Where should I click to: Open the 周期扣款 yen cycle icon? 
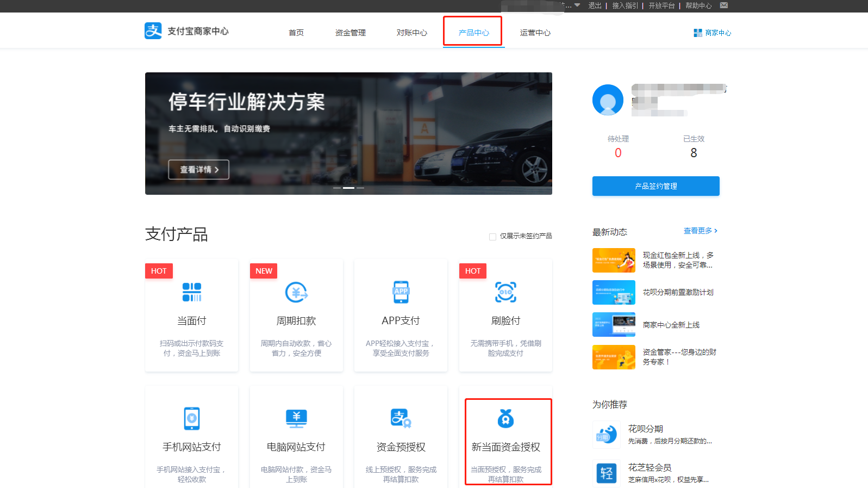[296, 292]
